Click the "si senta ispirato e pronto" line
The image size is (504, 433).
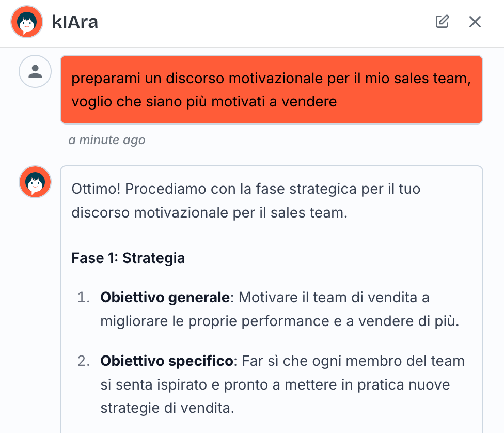point(275,384)
